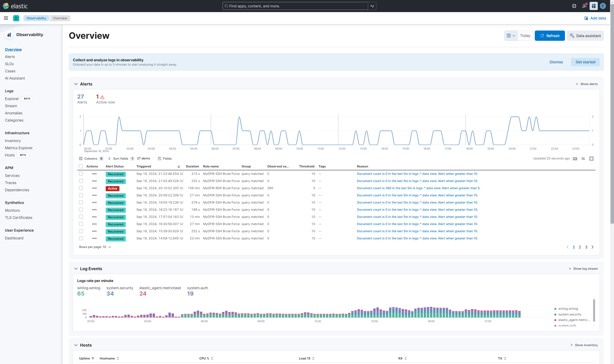This screenshot has height=364, width=614.
Task: Collapse the Log Events section
Action: (x=76, y=268)
